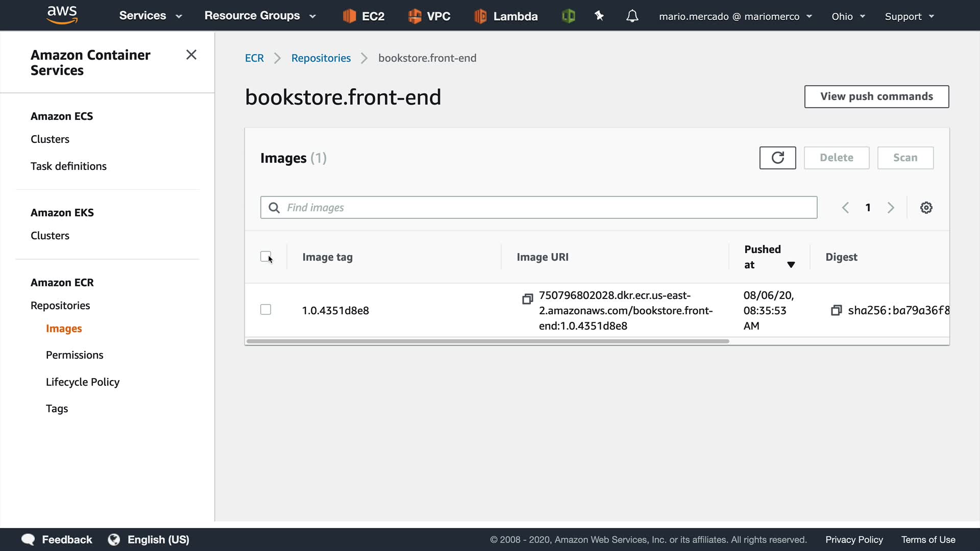The height and width of the screenshot is (551, 980).
Task: Click the View push commands button
Action: 876,96
